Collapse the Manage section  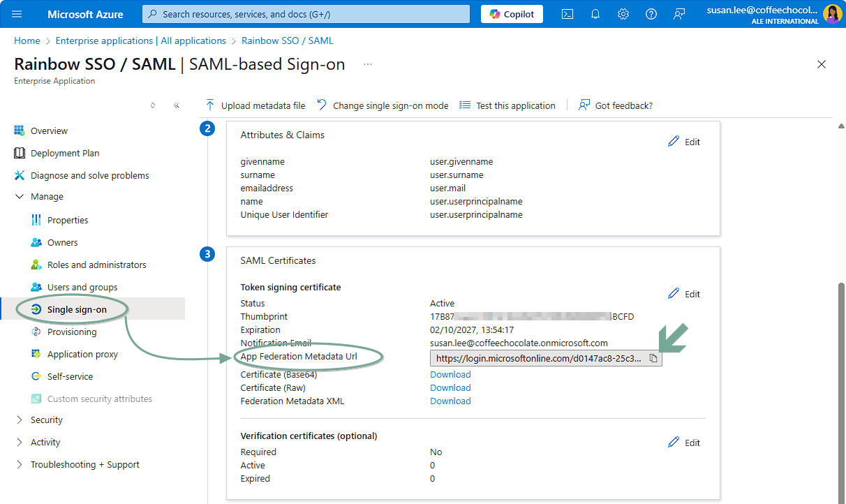coord(20,197)
